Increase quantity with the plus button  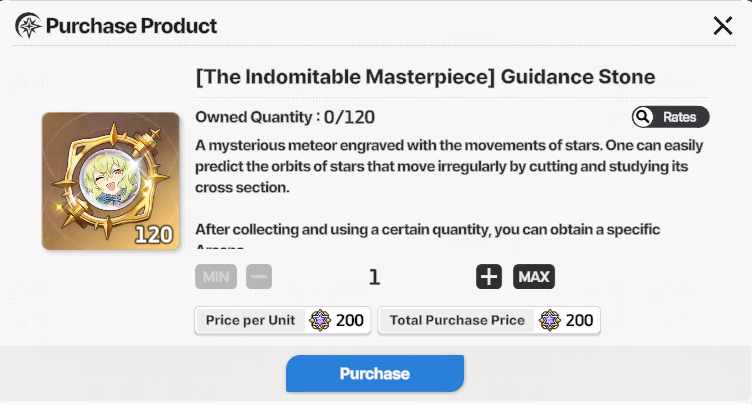489,277
